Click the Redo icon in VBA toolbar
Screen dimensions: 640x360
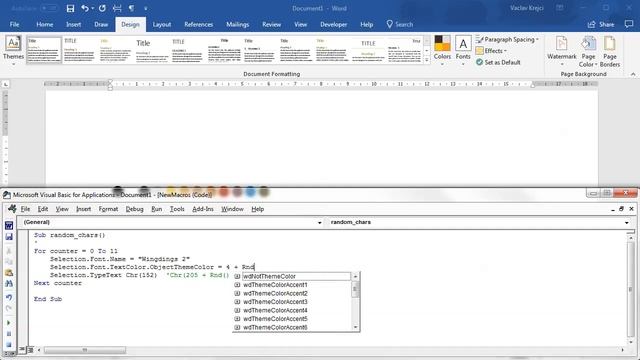[x=9, y=308]
